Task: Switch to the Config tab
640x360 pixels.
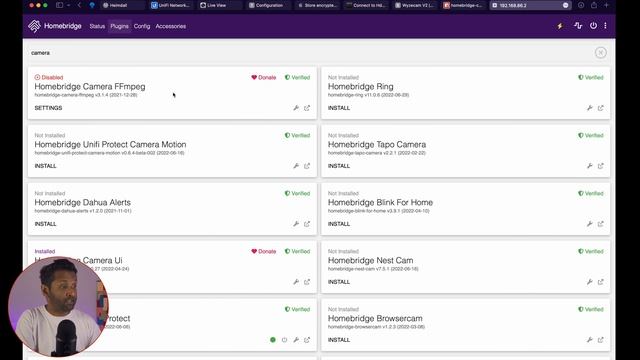Action: click(x=142, y=26)
